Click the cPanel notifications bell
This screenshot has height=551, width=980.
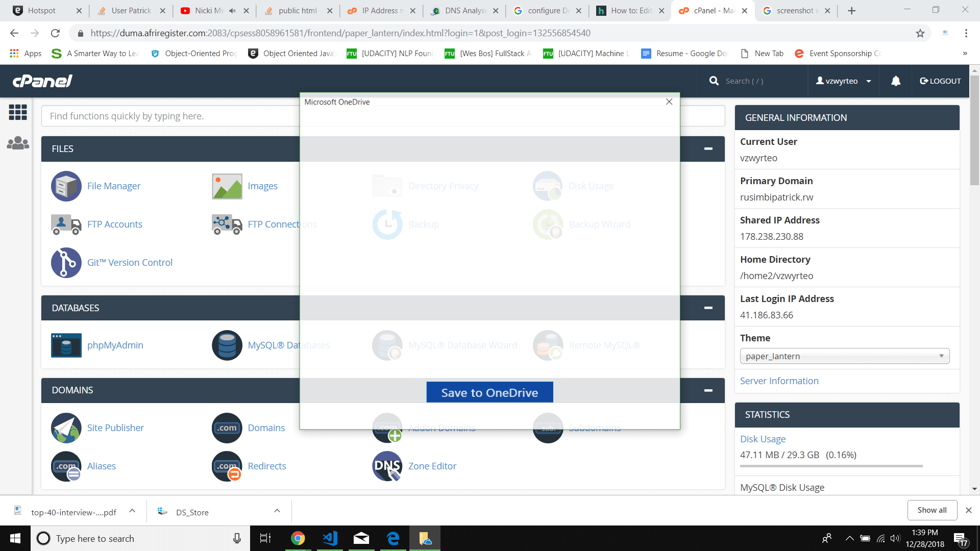pos(896,81)
